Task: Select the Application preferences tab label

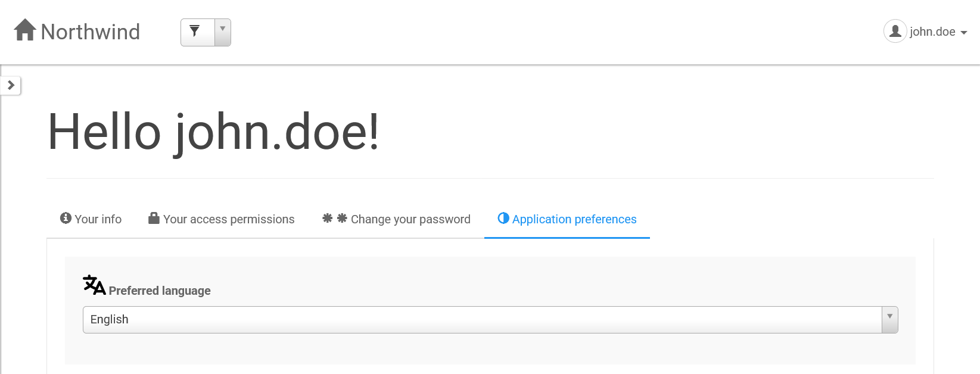Action: pos(574,219)
